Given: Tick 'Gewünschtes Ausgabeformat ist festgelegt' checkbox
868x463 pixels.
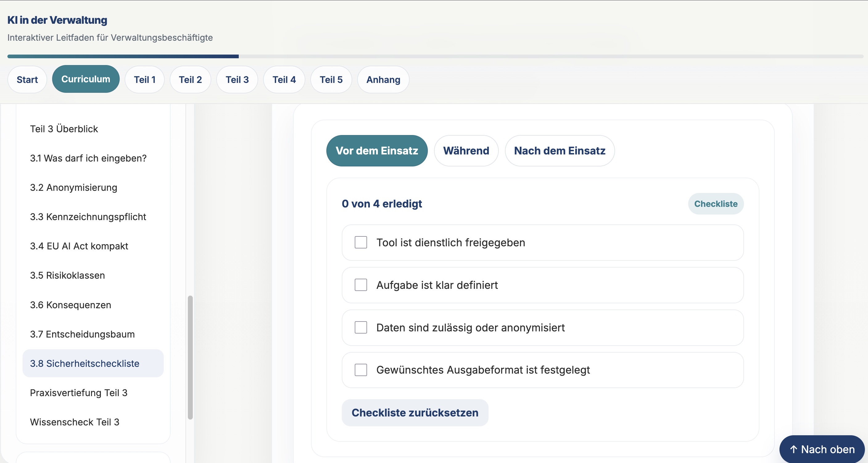Looking at the screenshot, I should click(361, 370).
